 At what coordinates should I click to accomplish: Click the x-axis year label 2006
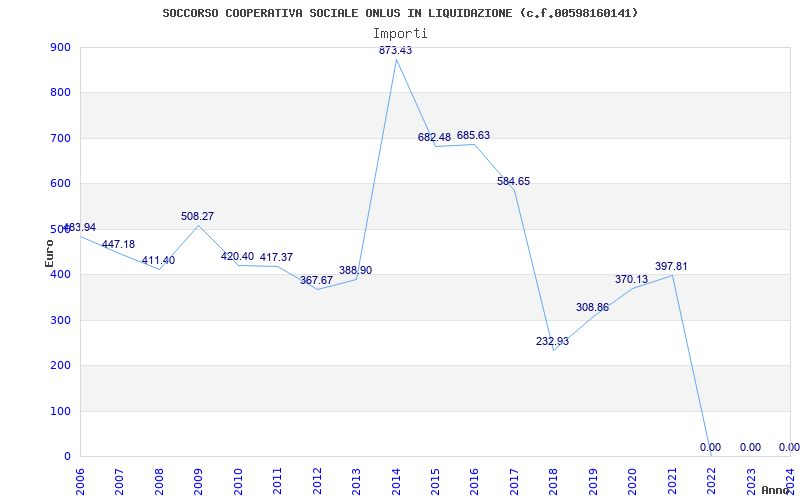[80, 481]
